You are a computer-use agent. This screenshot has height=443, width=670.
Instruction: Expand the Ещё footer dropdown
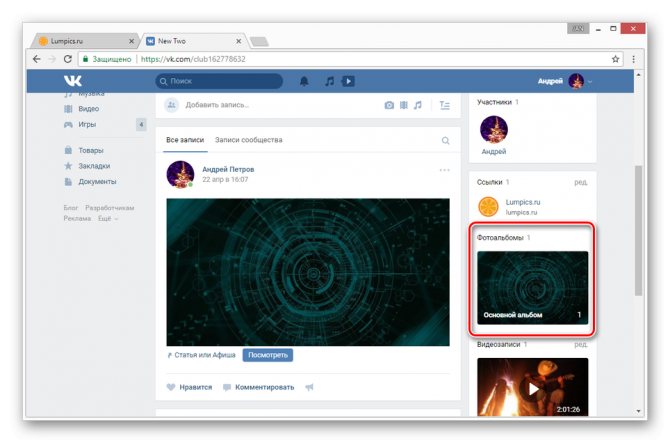(108, 218)
